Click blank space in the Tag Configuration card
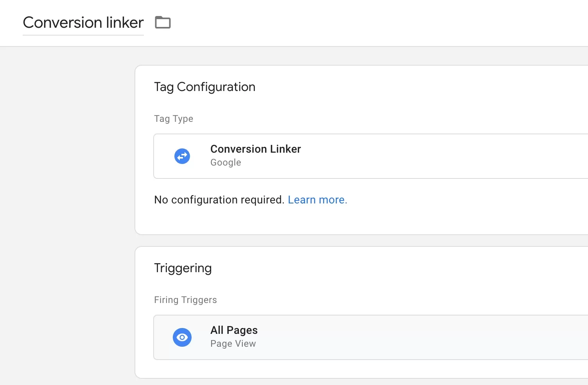 point(430,98)
